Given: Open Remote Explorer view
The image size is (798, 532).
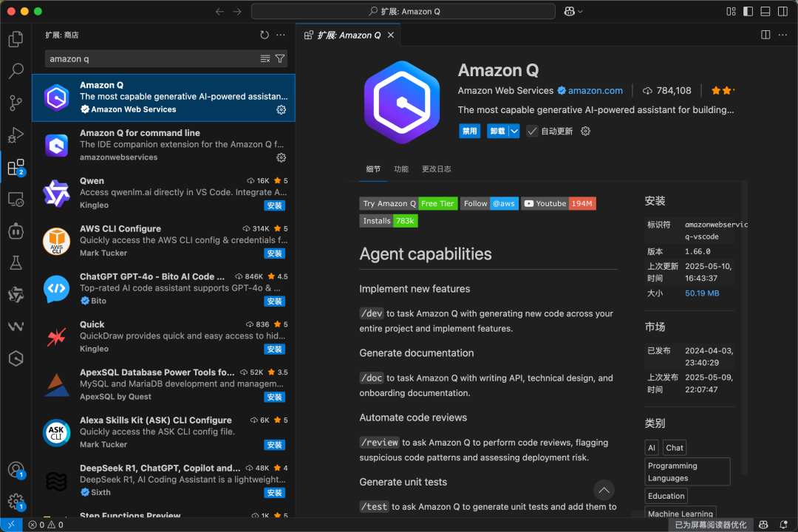Looking at the screenshot, I should click(16, 199).
